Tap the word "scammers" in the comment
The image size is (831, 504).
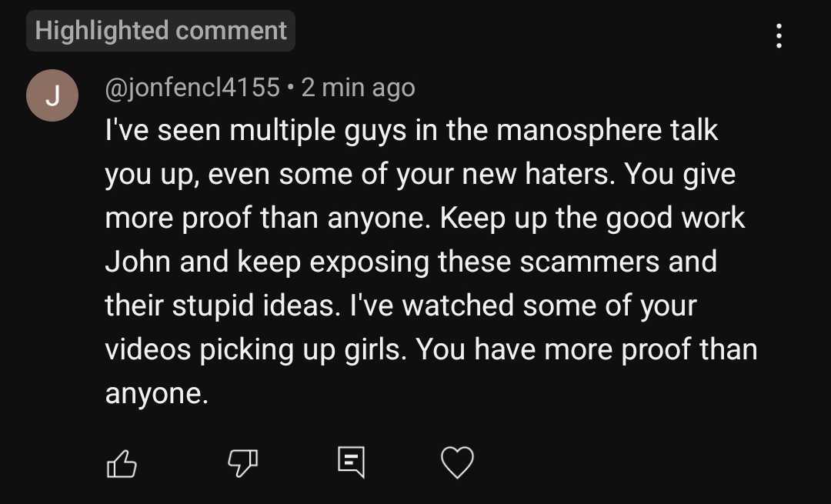tap(589, 262)
